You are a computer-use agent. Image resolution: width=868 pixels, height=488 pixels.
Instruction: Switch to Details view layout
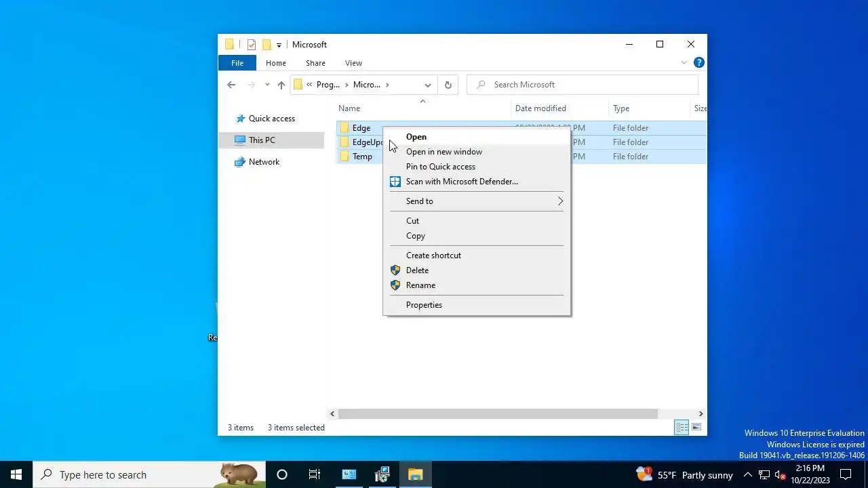(x=682, y=427)
